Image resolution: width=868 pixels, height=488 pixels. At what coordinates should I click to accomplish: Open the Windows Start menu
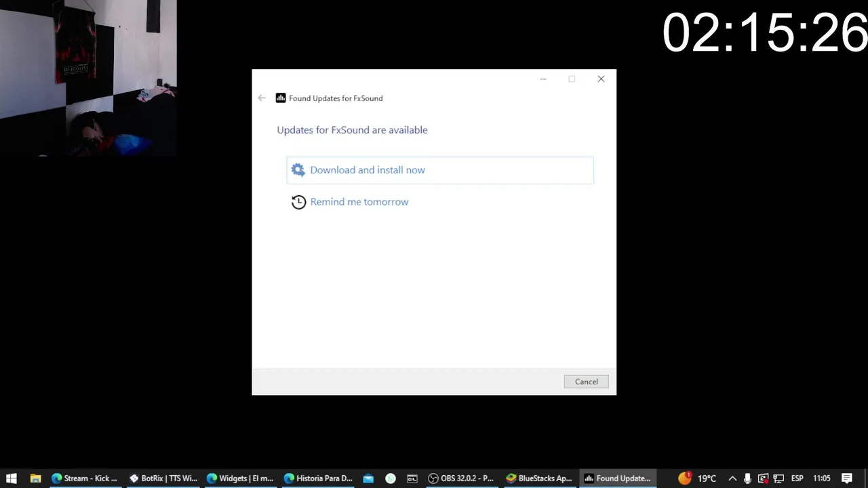(12, 479)
